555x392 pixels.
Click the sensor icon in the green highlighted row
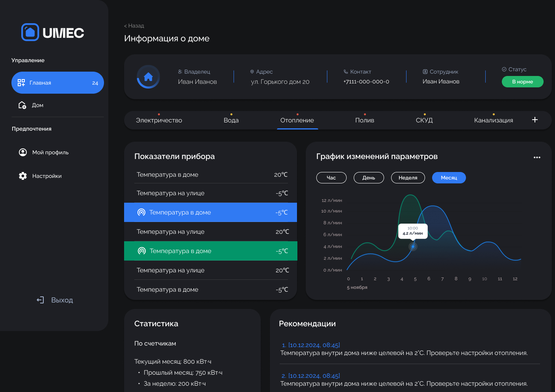(x=142, y=251)
